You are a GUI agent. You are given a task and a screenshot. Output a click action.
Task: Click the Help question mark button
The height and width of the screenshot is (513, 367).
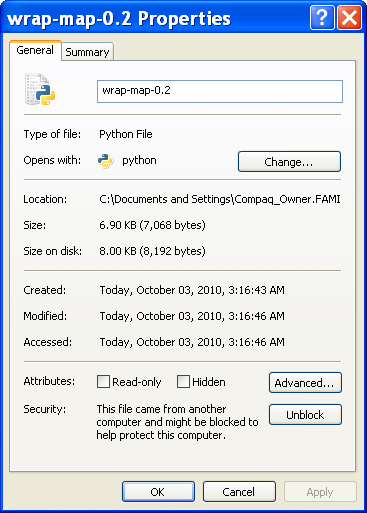pos(322,17)
